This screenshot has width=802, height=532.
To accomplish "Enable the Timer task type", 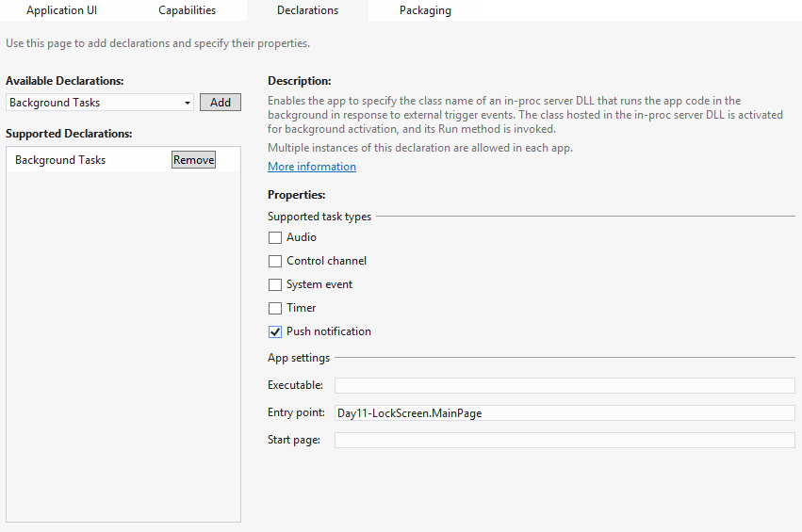I will (x=275, y=309).
